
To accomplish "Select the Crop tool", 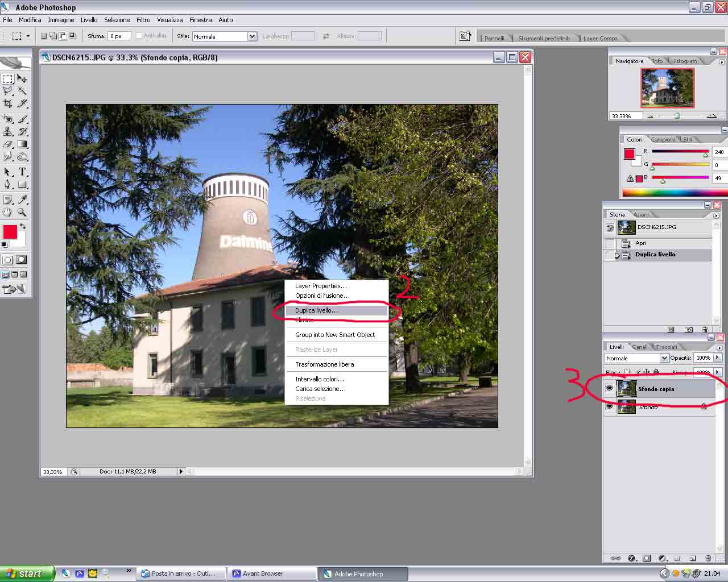I will (x=8, y=103).
